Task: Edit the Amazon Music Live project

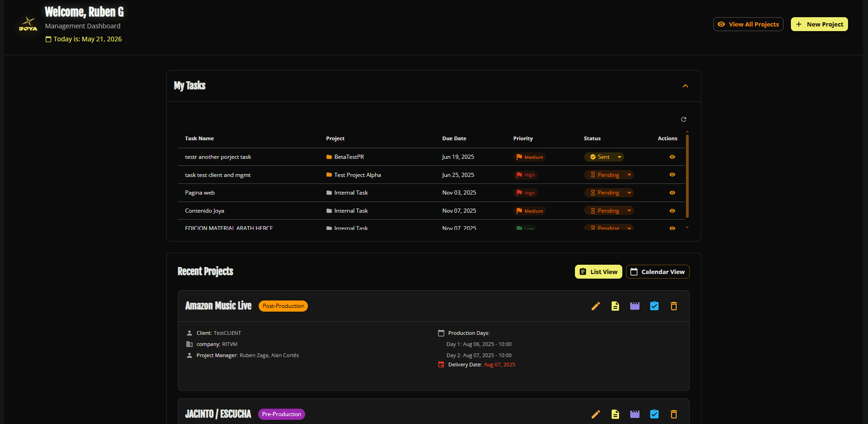Action: point(596,306)
